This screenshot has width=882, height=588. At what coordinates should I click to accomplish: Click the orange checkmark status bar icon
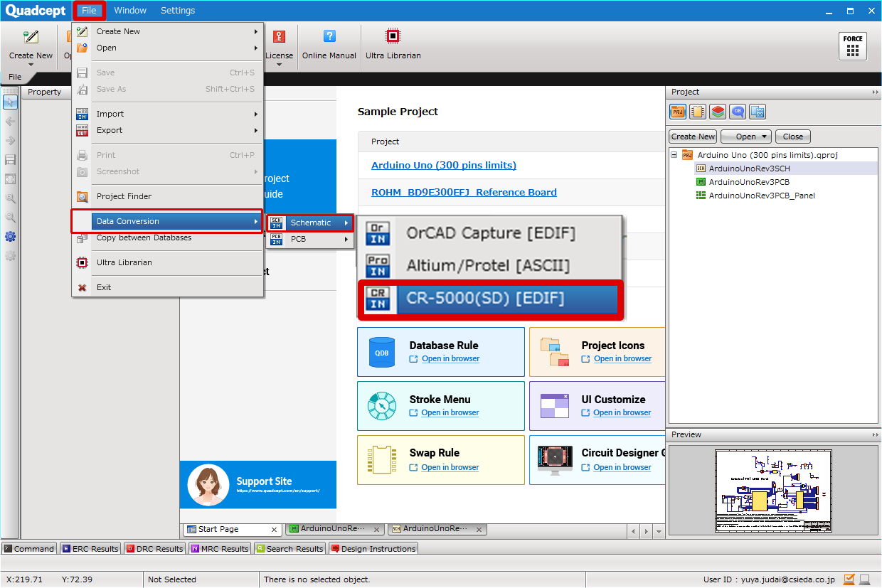(x=849, y=579)
